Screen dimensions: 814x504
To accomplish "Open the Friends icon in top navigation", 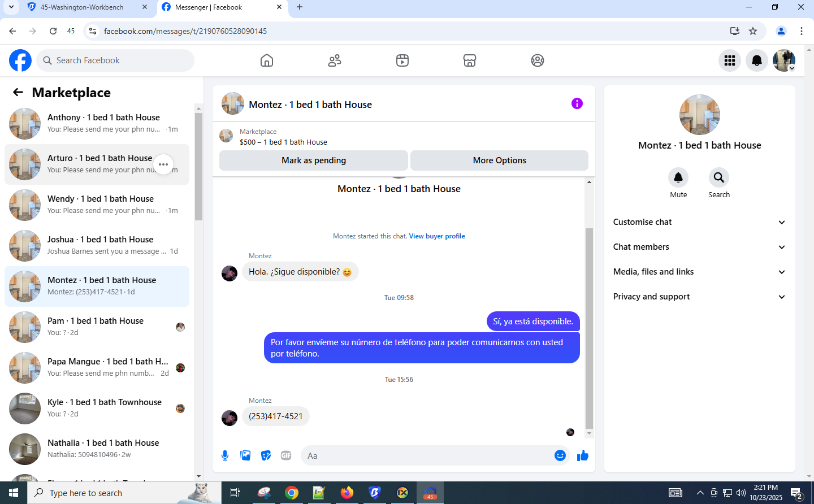I will [x=335, y=60].
